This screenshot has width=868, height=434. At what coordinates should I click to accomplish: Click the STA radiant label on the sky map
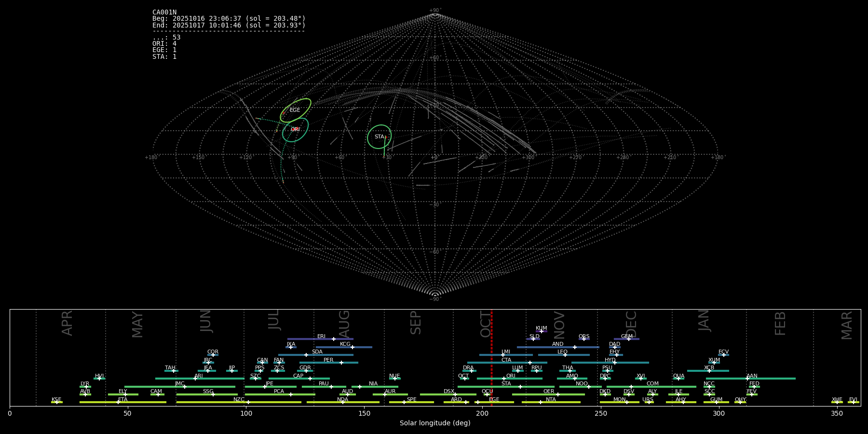point(379,137)
